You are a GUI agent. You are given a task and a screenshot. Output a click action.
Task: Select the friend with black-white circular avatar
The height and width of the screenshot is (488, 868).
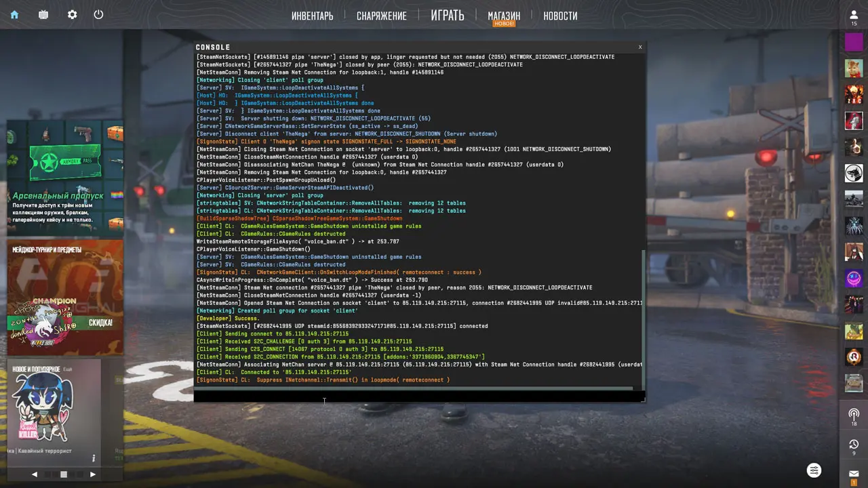[854, 173]
